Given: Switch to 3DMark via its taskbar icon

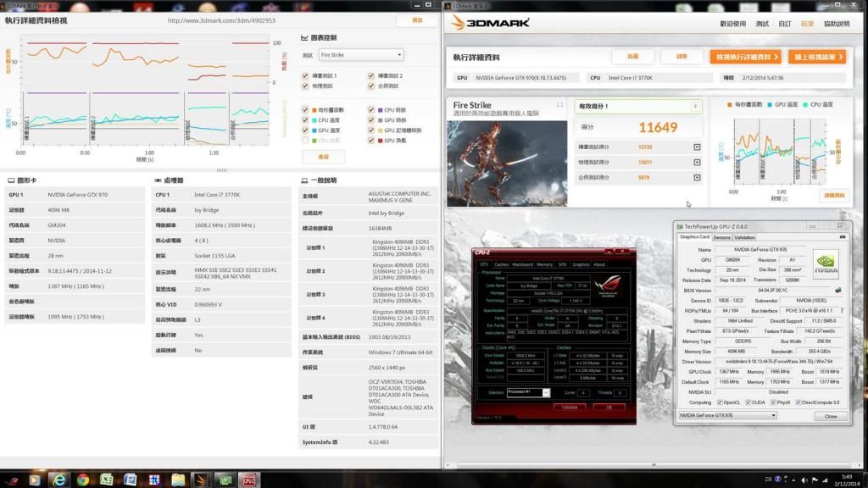Looking at the screenshot, I should [201, 480].
